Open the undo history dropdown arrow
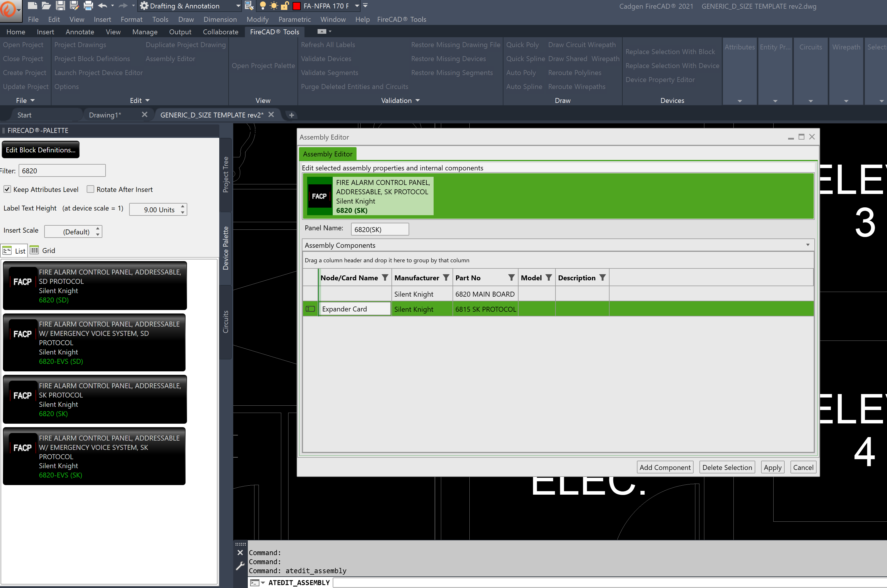Viewport: 887px width, 588px height. pyautogui.click(x=113, y=6)
